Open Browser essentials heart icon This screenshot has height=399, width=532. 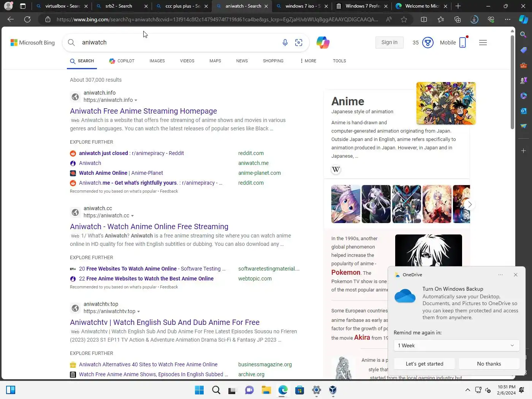pos(491,19)
